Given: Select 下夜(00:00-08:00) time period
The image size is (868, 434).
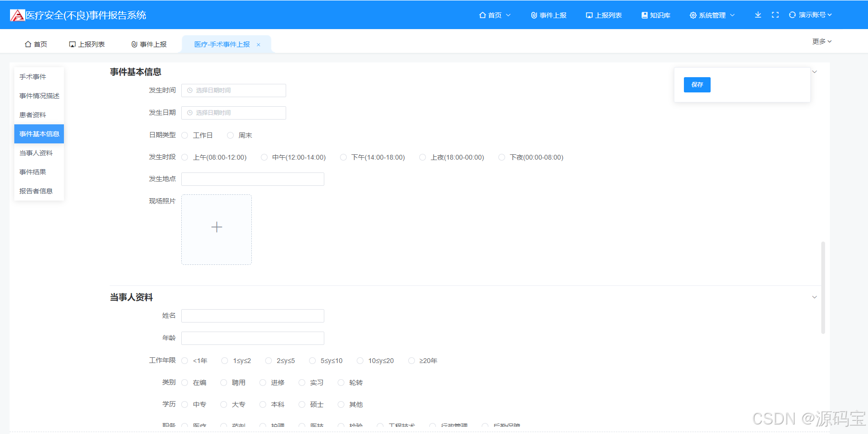Looking at the screenshot, I should [502, 157].
